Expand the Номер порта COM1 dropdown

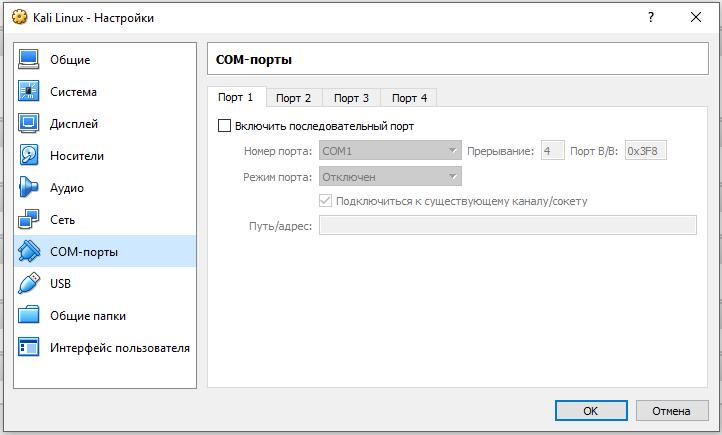(390, 151)
